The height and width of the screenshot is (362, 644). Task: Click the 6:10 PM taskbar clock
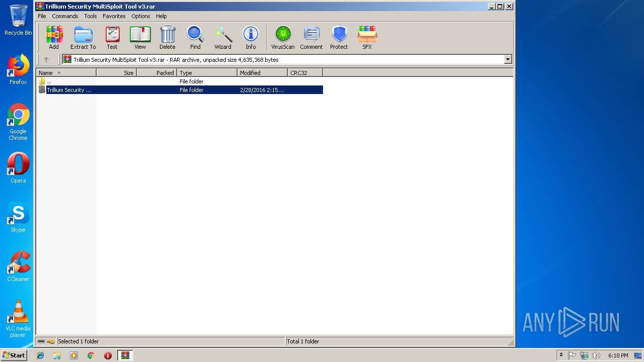point(618,355)
